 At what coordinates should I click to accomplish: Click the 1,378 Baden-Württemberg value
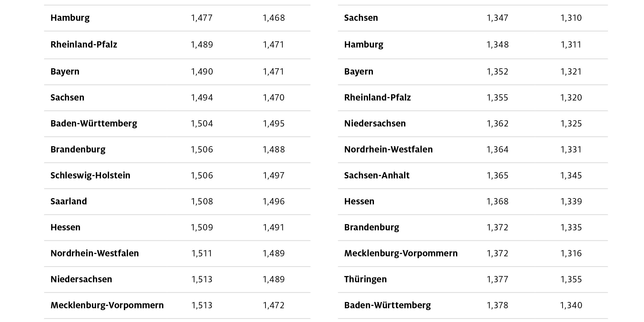click(x=497, y=305)
